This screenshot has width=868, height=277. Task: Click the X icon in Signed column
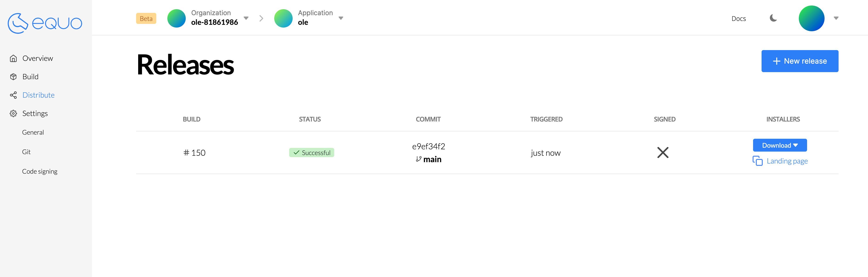click(662, 153)
